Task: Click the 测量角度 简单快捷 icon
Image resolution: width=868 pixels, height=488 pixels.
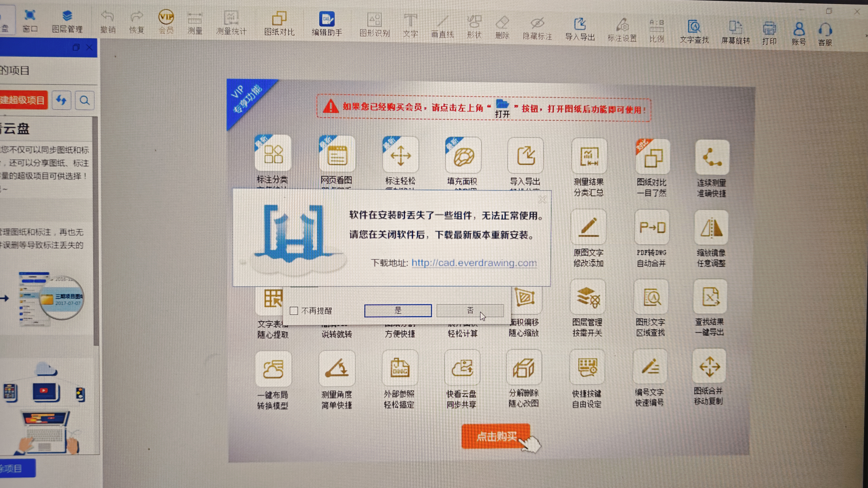Action: pos(337,368)
